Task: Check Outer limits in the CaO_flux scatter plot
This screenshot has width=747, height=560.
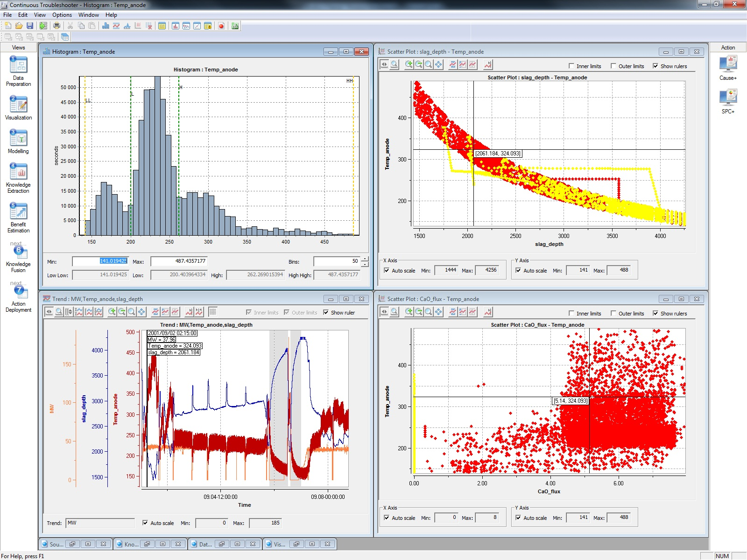Action: point(614,313)
